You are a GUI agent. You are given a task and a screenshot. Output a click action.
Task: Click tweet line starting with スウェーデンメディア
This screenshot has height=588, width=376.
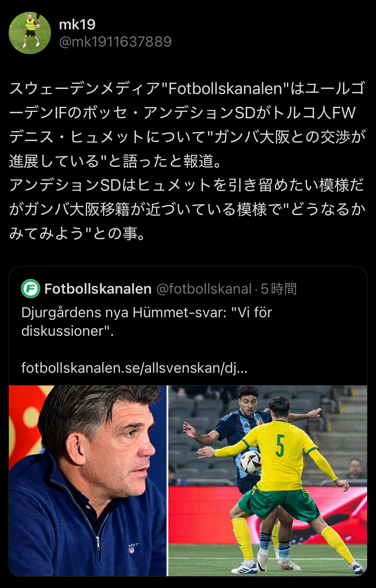pyautogui.click(x=187, y=89)
